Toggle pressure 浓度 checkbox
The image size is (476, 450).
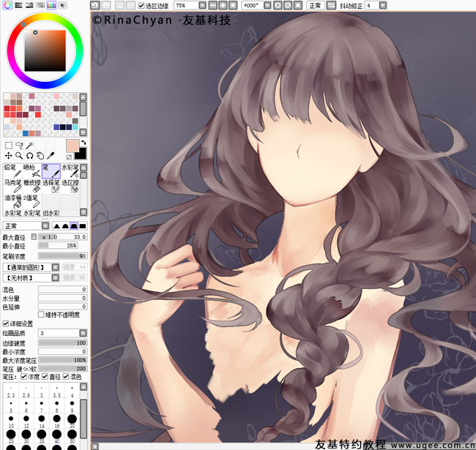23,376
